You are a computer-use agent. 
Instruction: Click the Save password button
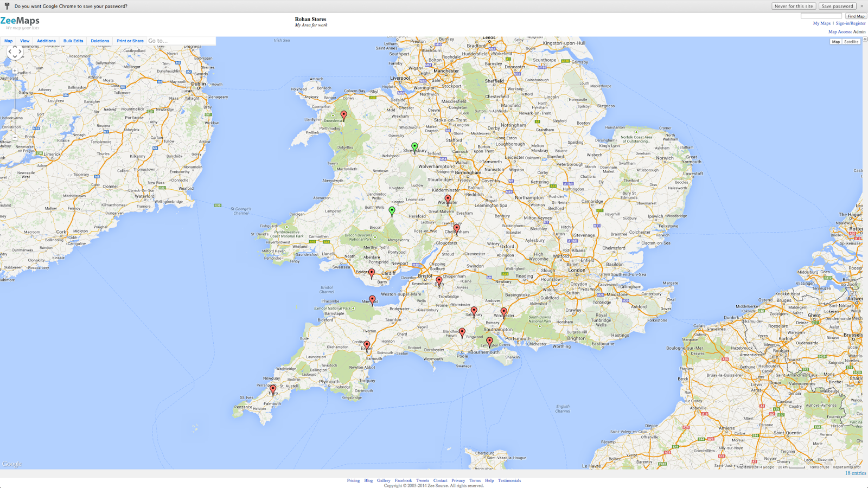tap(837, 6)
